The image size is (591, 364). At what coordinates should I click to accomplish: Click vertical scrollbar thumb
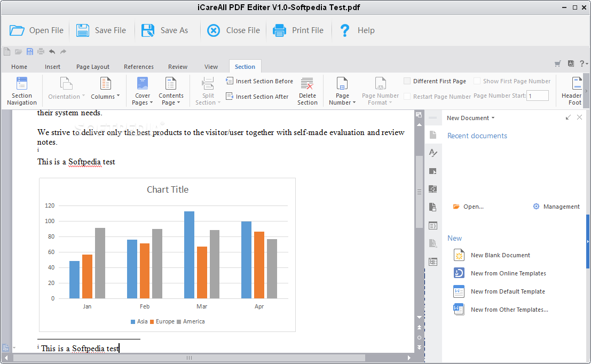point(419,192)
